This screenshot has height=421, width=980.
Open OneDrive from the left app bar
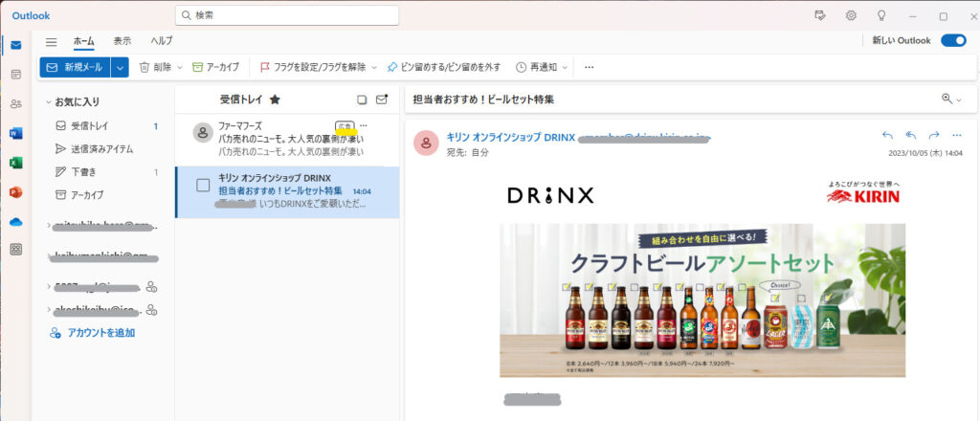[x=15, y=222]
